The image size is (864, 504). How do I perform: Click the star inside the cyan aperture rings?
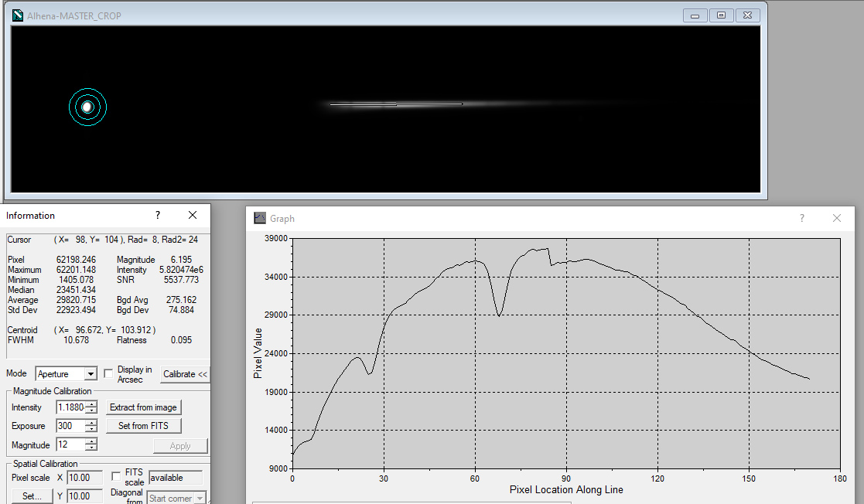(87, 107)
